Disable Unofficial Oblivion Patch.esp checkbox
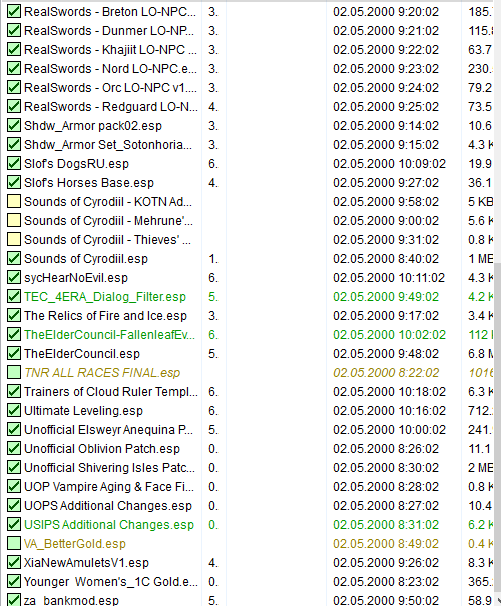Screen dimensions: 501x606 14,448
